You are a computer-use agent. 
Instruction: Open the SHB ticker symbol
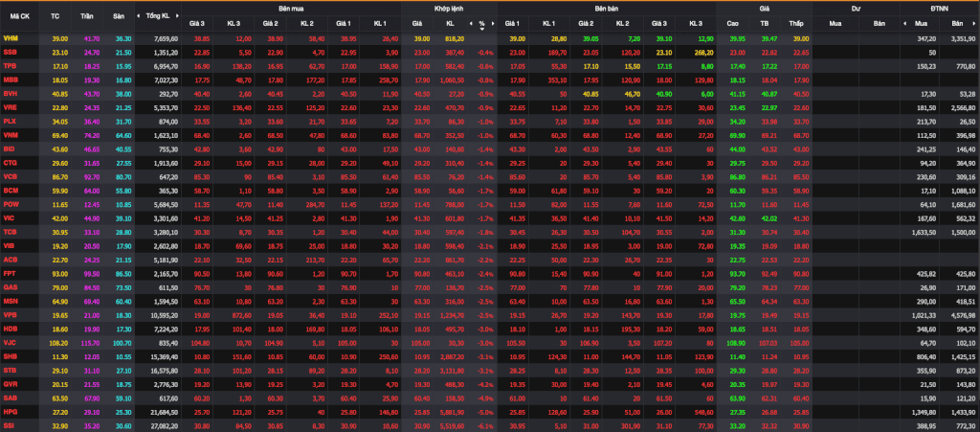10,355
